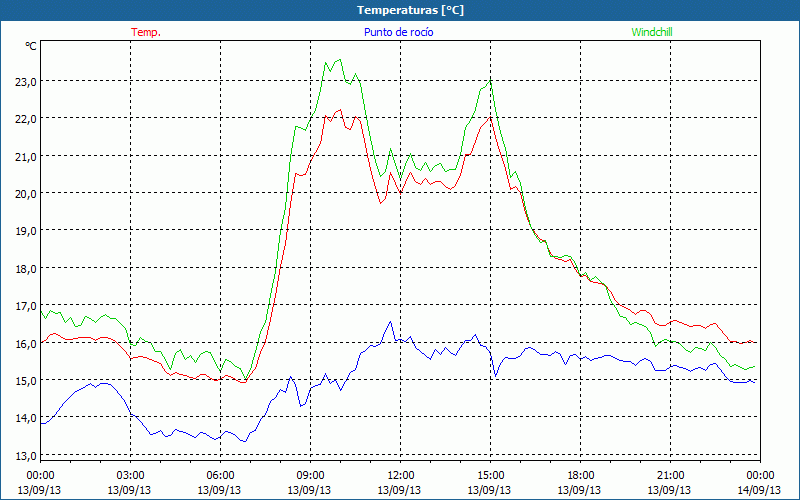Click the 14/09/13 date label

click(x=759, y=490)
